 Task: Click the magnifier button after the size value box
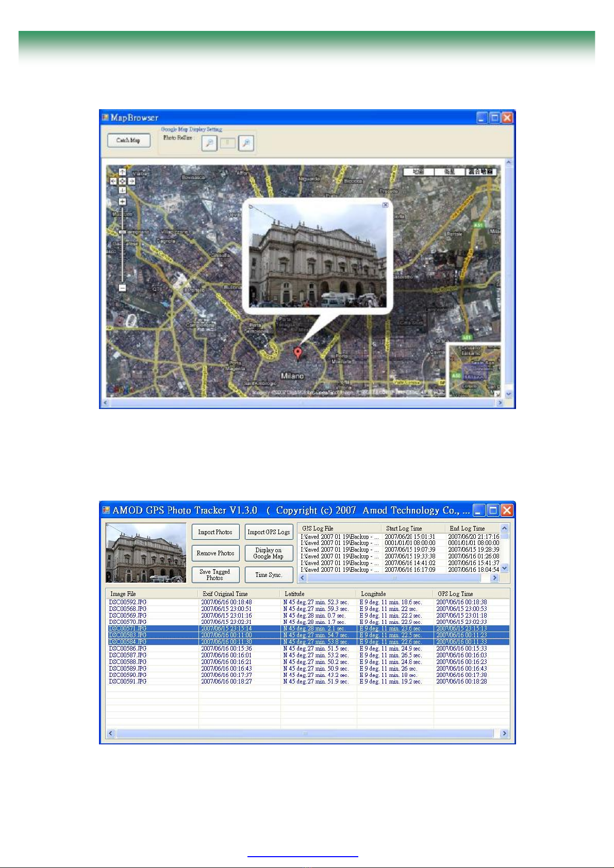(x=246, y=143)
